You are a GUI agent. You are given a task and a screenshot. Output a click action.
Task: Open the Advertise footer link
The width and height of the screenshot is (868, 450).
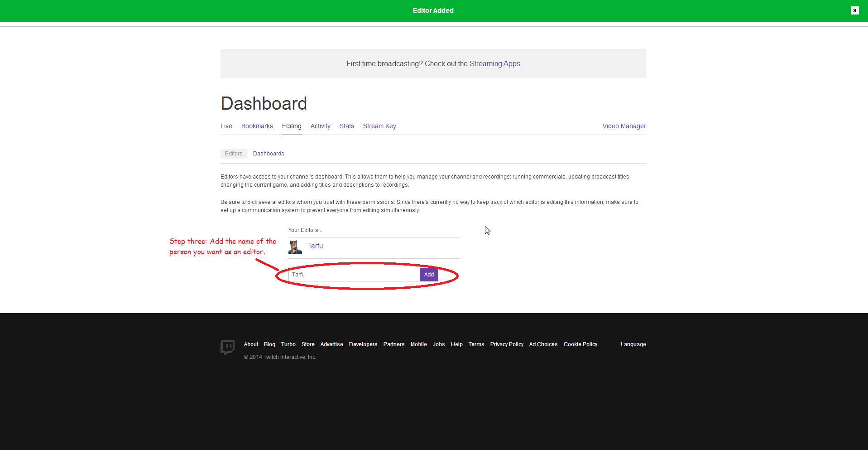tap(331, 344)
